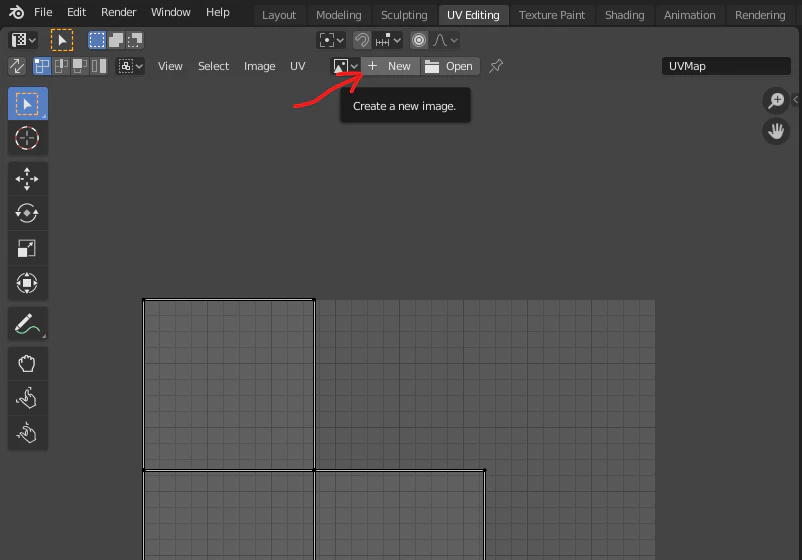Open the UV menu
Image resolution: width=802 pixels, height=560 pixels.
click(297, 66)
